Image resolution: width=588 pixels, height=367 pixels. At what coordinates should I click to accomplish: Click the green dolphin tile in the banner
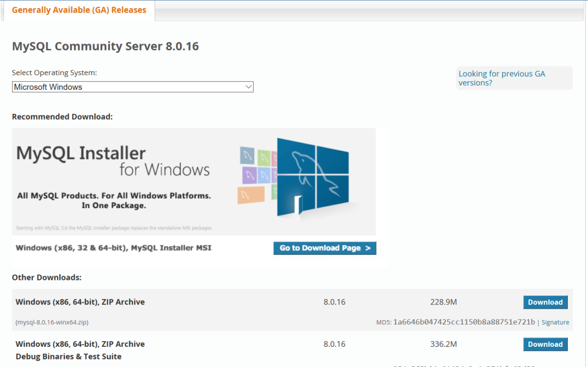pos(264,158)
